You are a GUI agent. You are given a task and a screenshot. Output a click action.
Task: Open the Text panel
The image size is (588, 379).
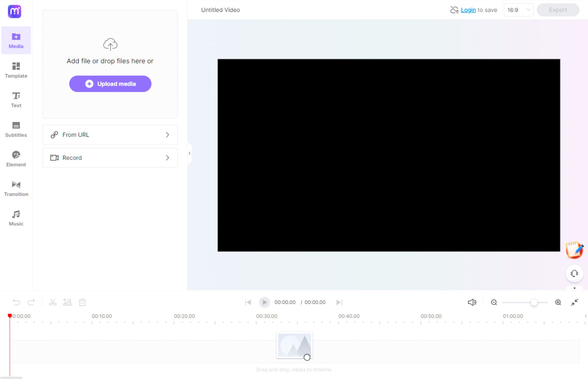click(16, 99)
